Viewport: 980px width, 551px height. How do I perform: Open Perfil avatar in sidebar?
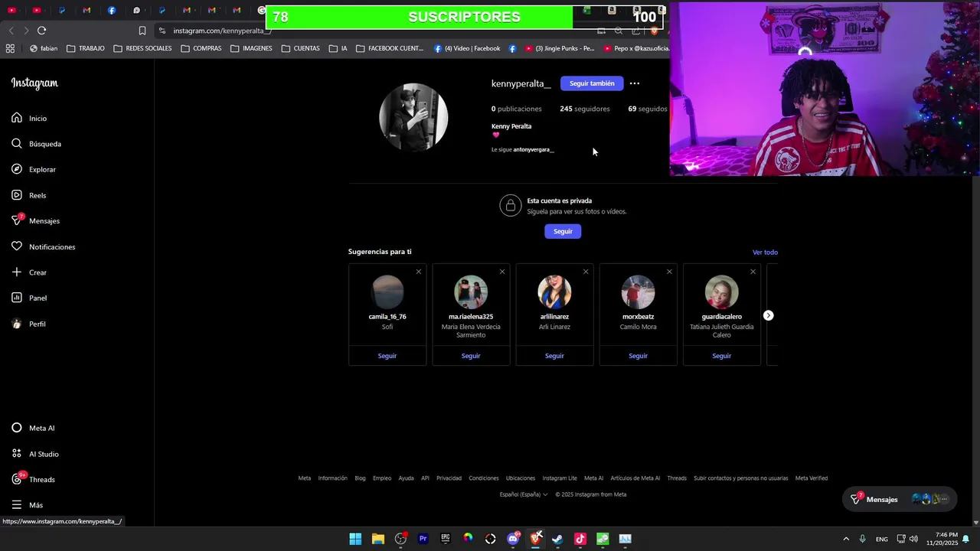coord(17,324)
